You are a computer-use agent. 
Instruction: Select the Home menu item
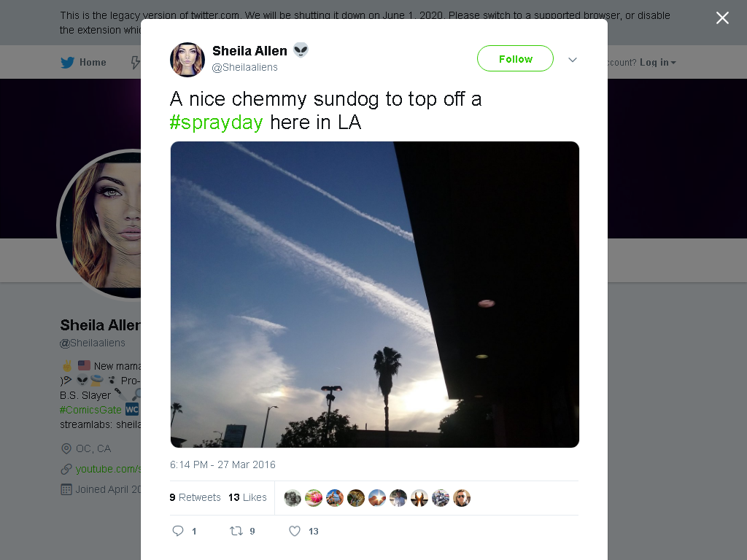83,63
